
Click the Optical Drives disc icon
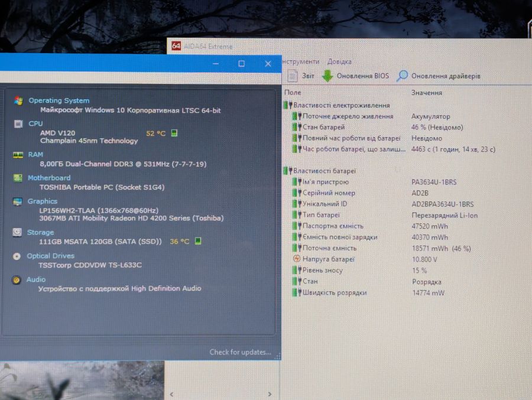click(17, 256)
